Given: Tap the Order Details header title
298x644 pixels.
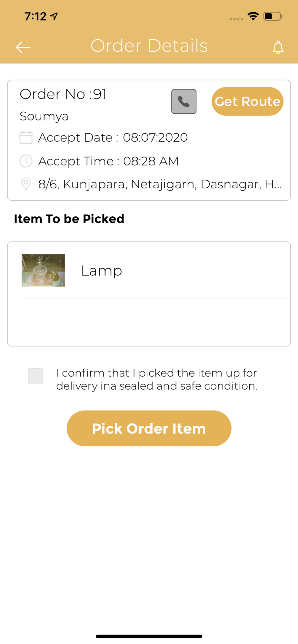Looking at the screenshot, I should coord(149,46).
